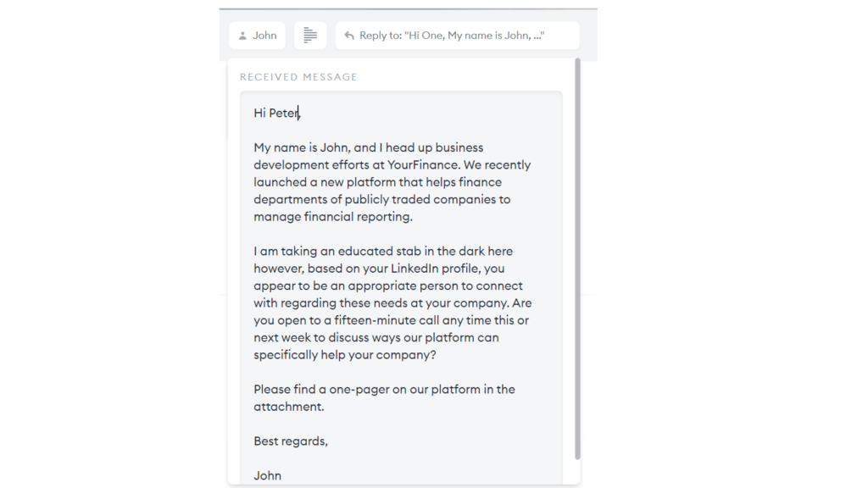Click the phrase "manage financial reporting."
Image resolution: width=868 pixels, height=488 pixels.
(x=332, y=217)
